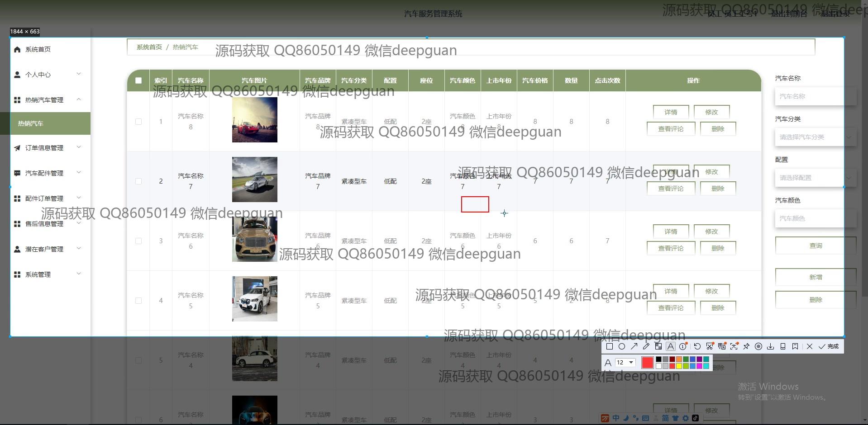868x425 pixels.
Task: Click the translate screenshot icon
Action: point(722,346)
